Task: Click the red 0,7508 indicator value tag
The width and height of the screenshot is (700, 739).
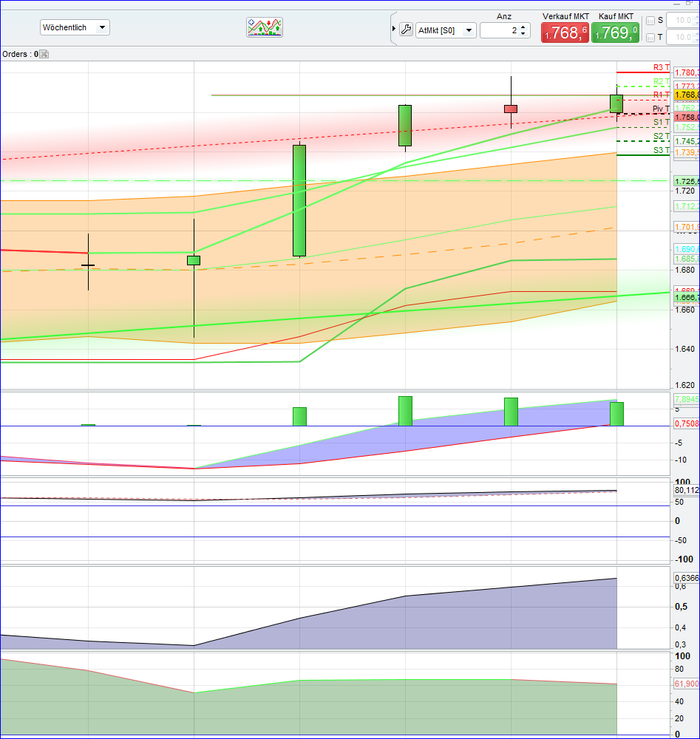Action: coord(687,423)
